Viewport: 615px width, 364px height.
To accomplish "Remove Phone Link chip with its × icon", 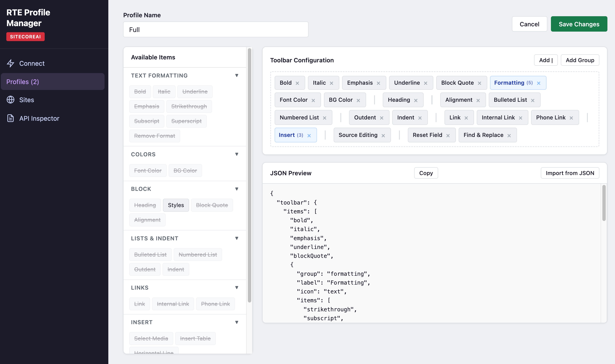I will point(571,118).
